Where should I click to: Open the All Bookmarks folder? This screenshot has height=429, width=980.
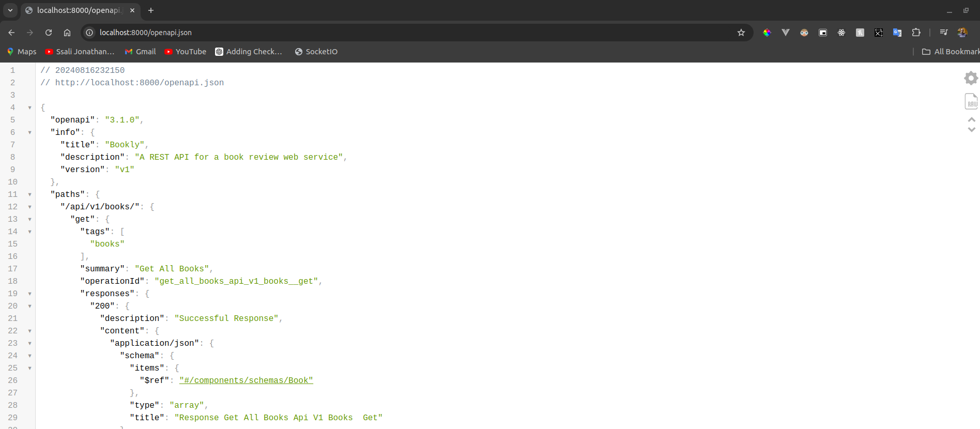[x=951, y=52]
